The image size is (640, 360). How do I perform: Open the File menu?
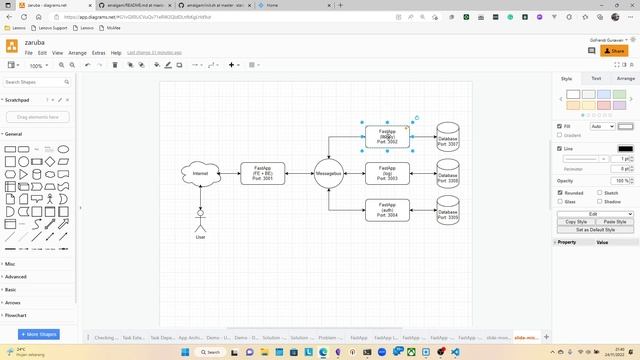pos(29,53)
